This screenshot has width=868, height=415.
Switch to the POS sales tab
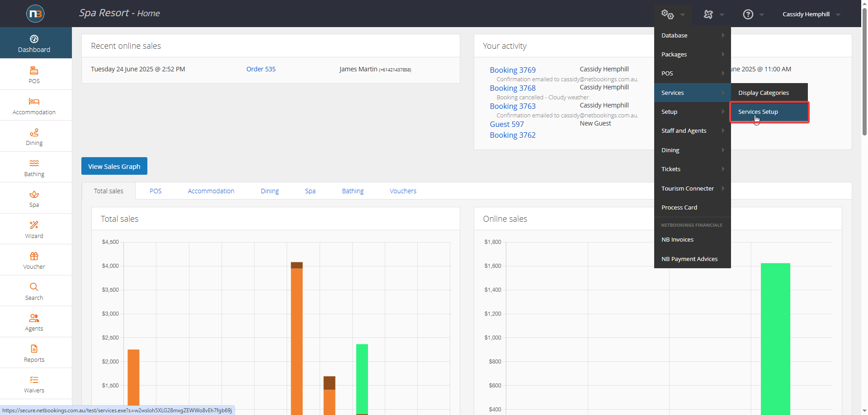coord(156,191)
